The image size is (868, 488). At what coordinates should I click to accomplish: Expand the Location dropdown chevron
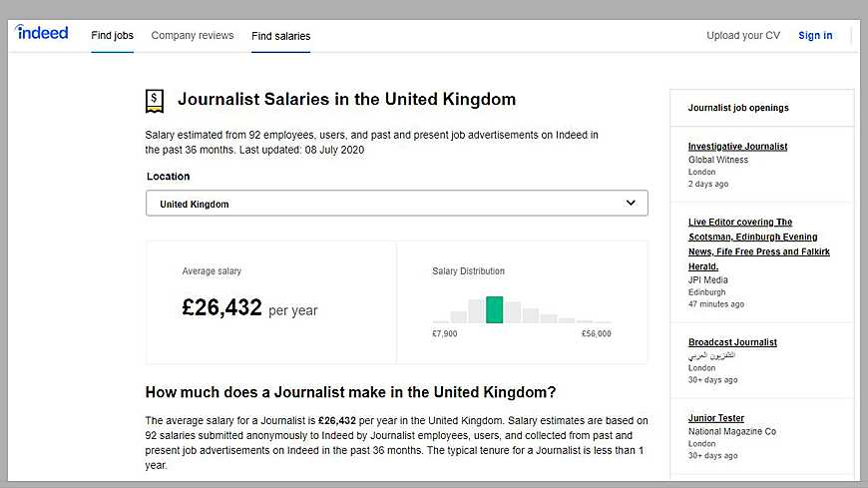(x=631, y=203)
